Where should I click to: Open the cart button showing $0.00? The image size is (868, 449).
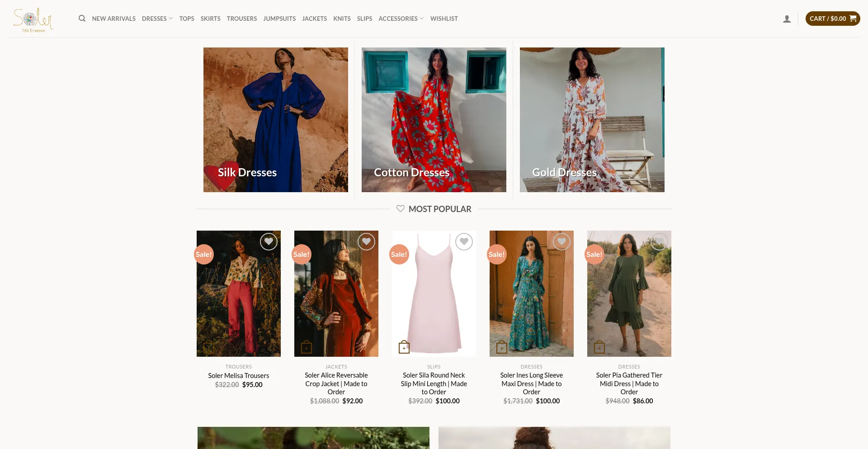click(833, 19)
